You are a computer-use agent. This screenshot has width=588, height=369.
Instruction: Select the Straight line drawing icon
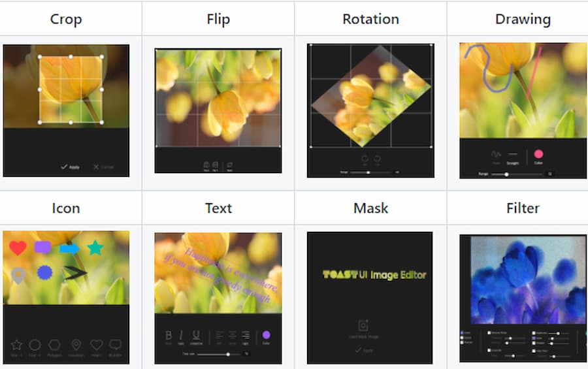click(514, 155)
